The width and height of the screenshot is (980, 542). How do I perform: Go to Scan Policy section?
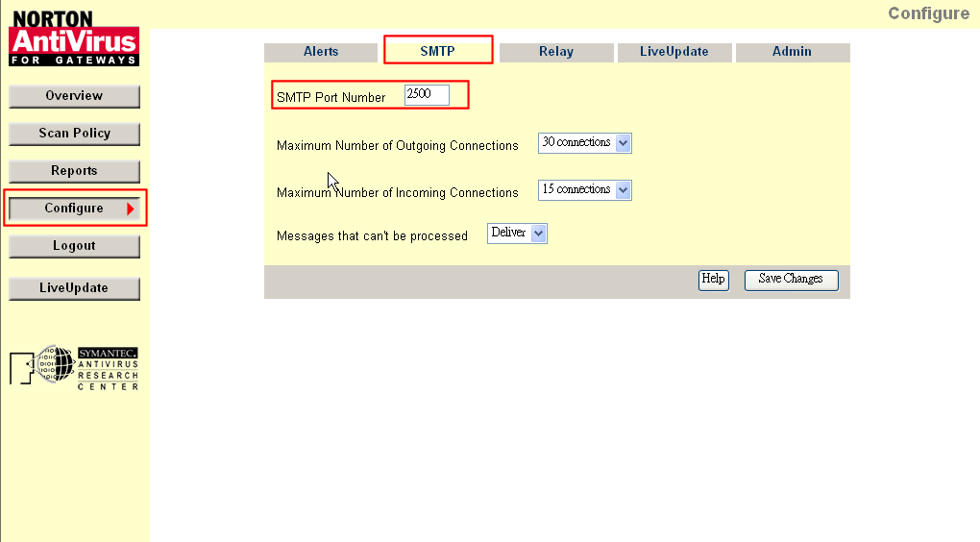point(74,134)
